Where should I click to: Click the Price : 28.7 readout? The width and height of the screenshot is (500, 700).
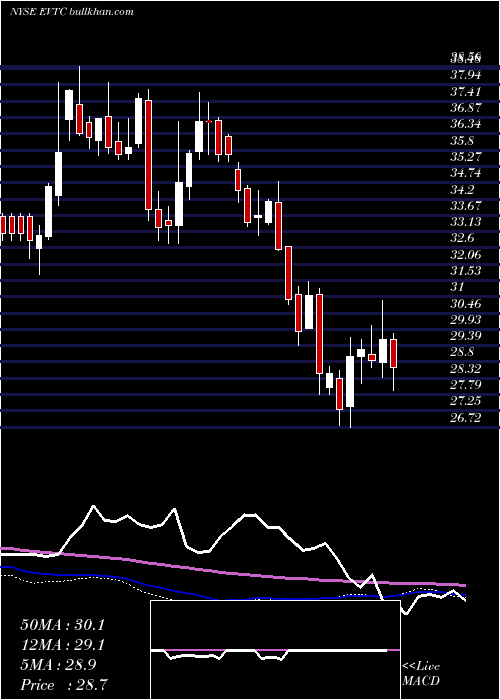tap(62, 685)
